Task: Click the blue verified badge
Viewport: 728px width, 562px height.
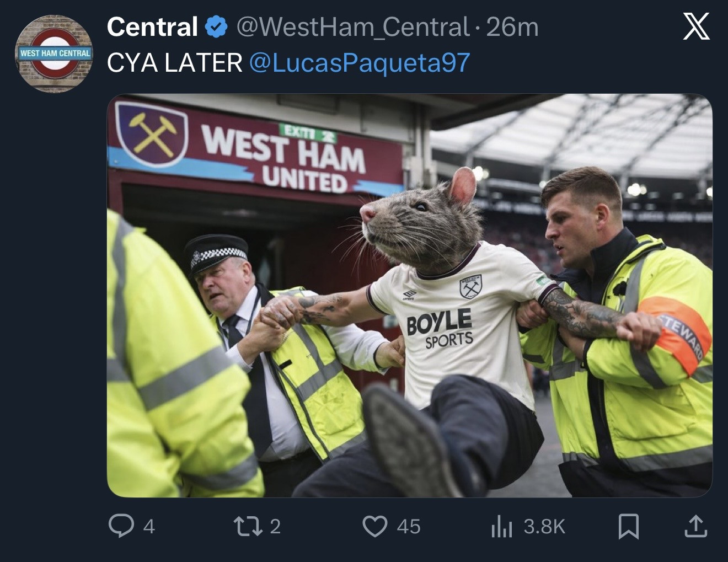Action: tap(216, 27)
